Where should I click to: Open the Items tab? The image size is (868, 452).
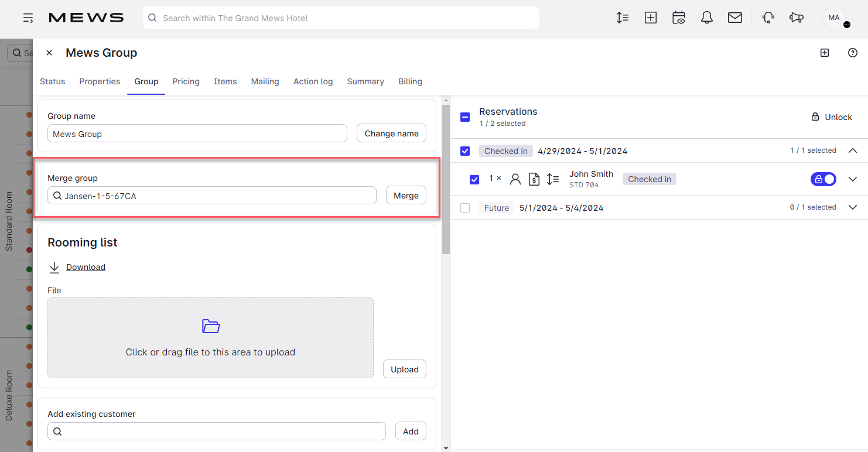[225, 81]
